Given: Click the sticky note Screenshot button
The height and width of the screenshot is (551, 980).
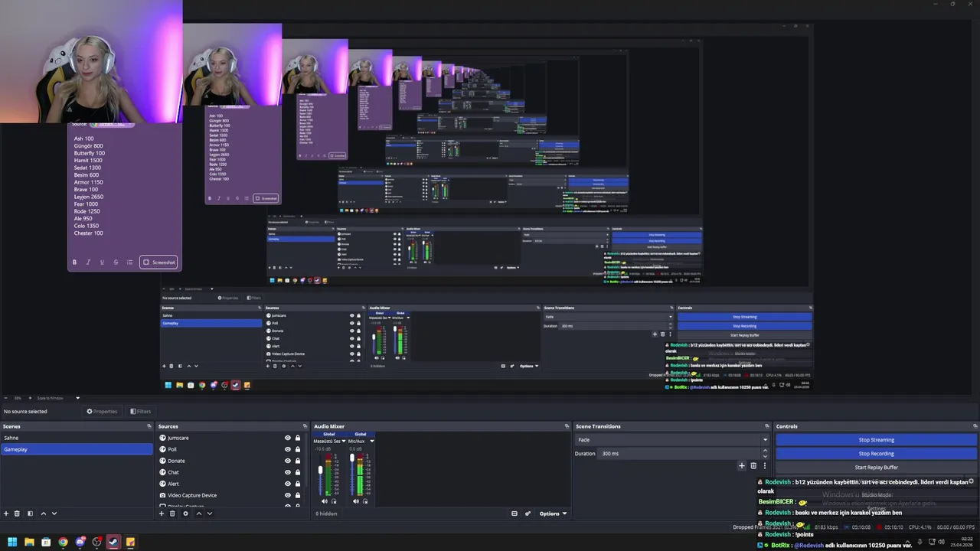Looking at the screenshot, I should click(158, 262).
